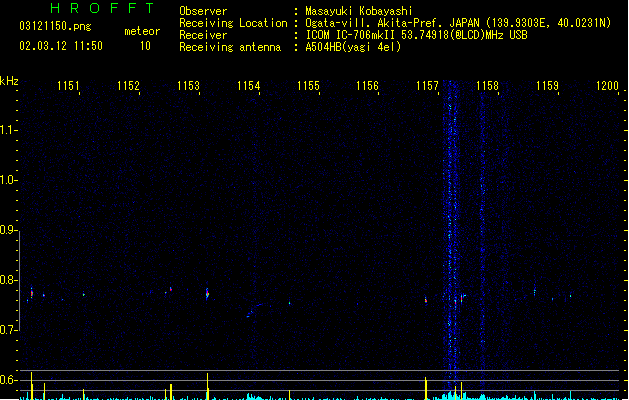Click the 0.7 kHz frequency label
The image size is (629, 400).
[x=7, y=330]
